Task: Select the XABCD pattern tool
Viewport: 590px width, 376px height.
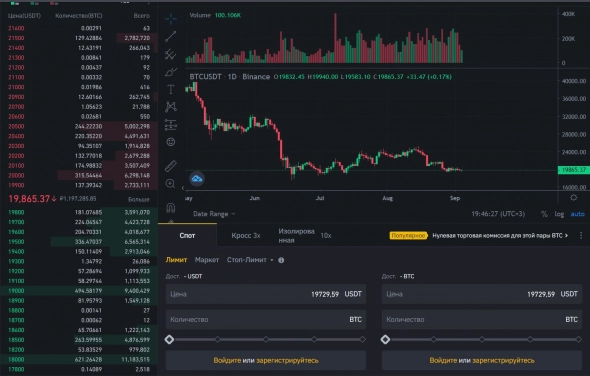Action: pos(171,107)
